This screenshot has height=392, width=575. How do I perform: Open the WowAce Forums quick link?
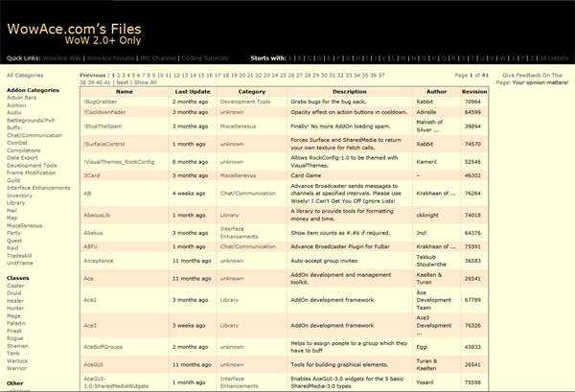(x=110, y=58)
